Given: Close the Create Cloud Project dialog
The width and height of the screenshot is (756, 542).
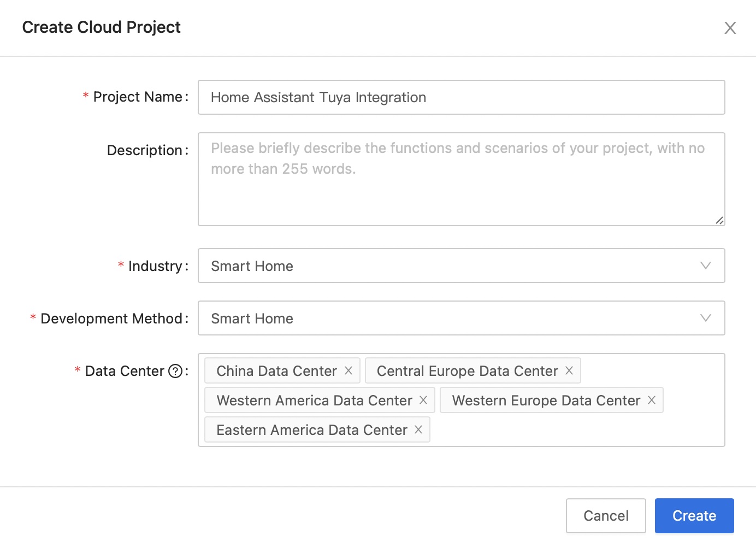Looking at the screenshot, I should [730, 28].
